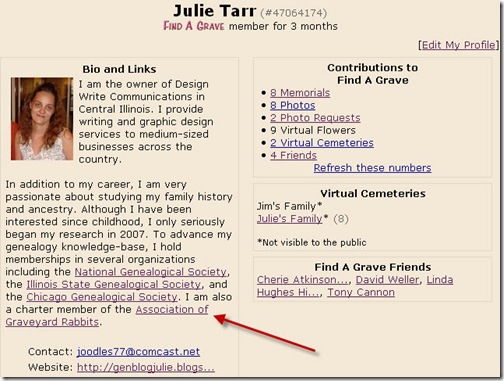Open the 8 Photos link
This screenshot has height=381, width=504.
[293, 105]
